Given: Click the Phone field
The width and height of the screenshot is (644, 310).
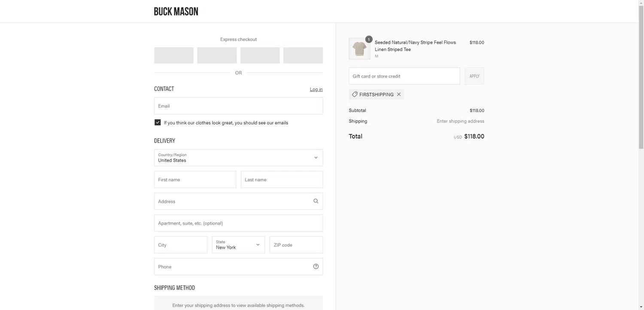Looking at the screenshot, I should [238, 267].
